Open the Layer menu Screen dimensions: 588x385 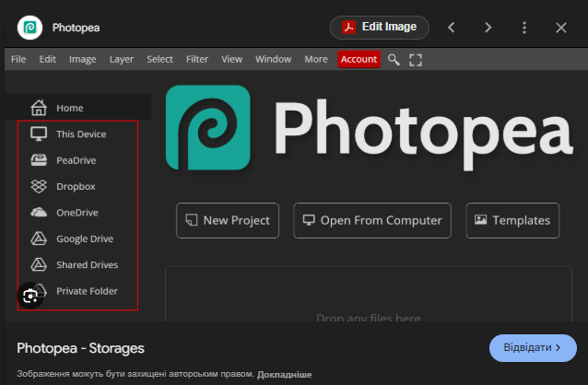[x=122, y=60]
